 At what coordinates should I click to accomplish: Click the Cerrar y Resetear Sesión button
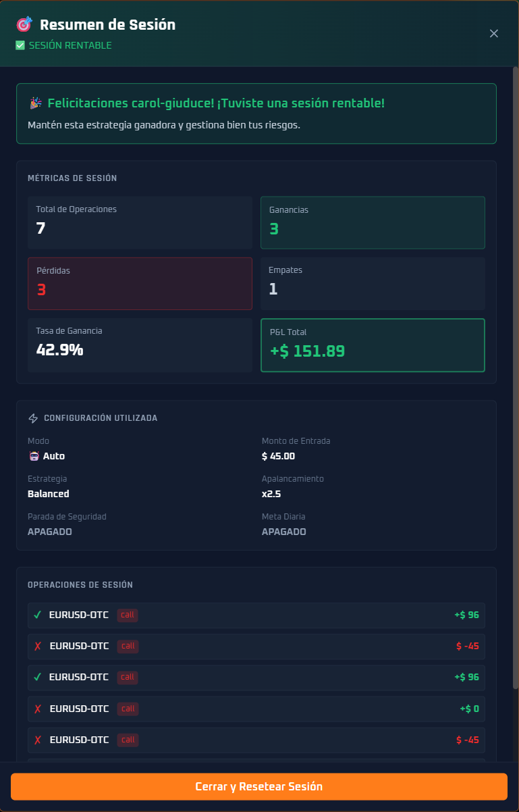coord(259,786)
